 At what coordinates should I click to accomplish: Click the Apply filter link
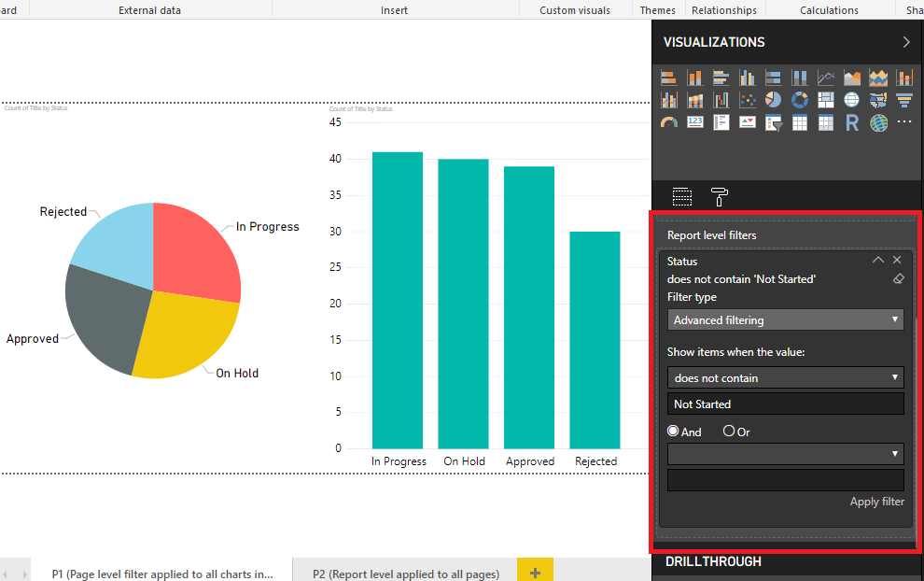[876, 501]
